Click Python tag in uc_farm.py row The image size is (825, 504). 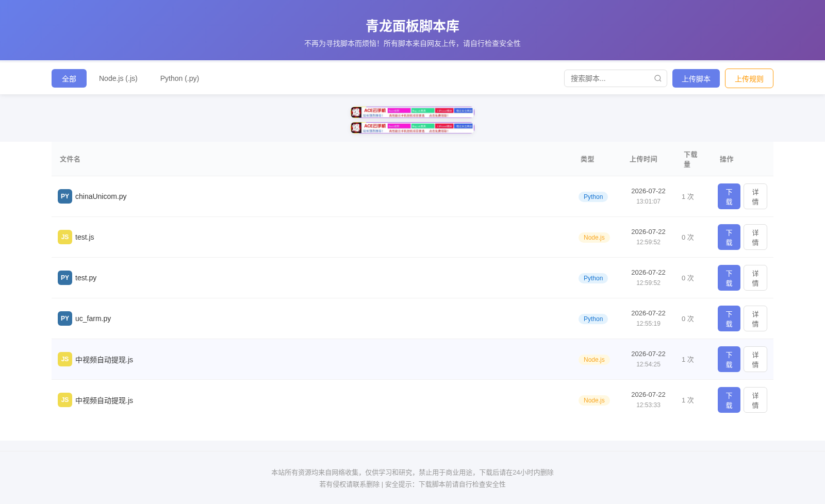click(593, 319)
